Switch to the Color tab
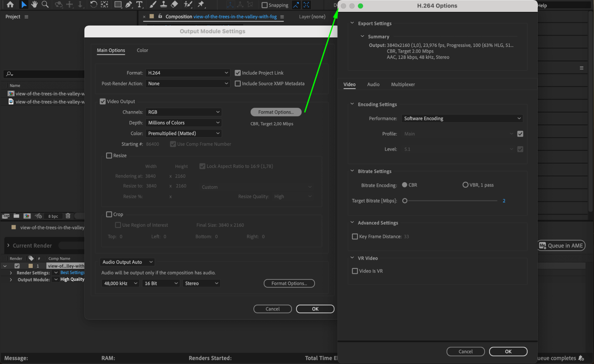 pos(142,50)
